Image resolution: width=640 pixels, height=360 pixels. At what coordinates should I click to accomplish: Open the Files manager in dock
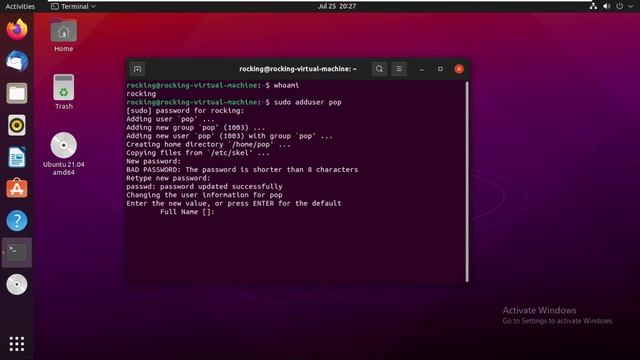click(x=17, y=93)
